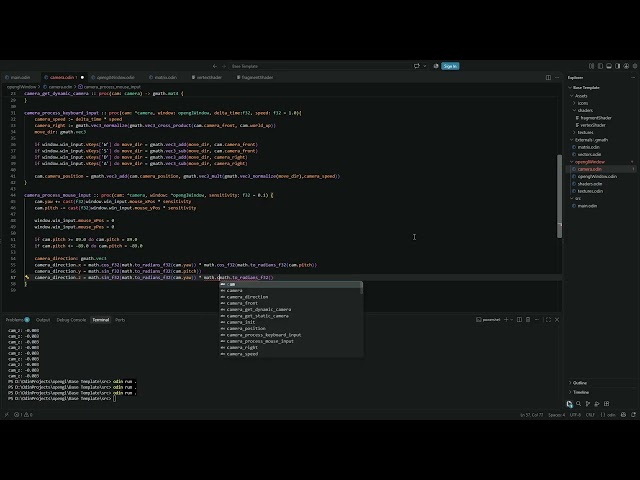
Task: Select 'camera_right' autocomplete suggestion
Action: pos(291,347)
